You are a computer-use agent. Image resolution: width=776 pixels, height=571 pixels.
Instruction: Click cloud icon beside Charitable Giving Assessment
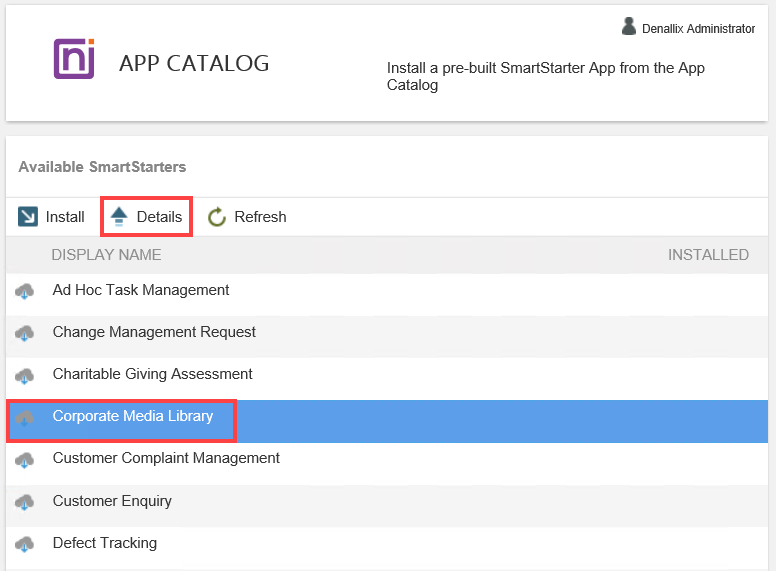(25, 375)
